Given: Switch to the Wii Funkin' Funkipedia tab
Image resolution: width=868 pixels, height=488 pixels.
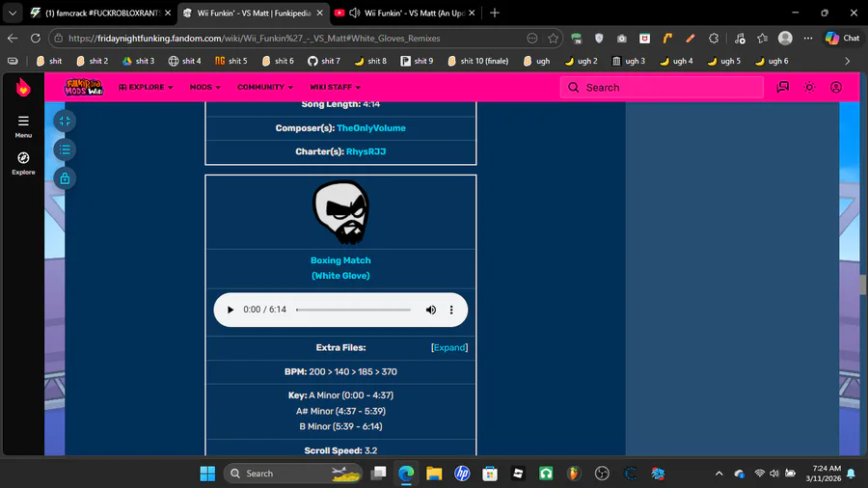Looking at the screenshot, I should tap(253, 13).
